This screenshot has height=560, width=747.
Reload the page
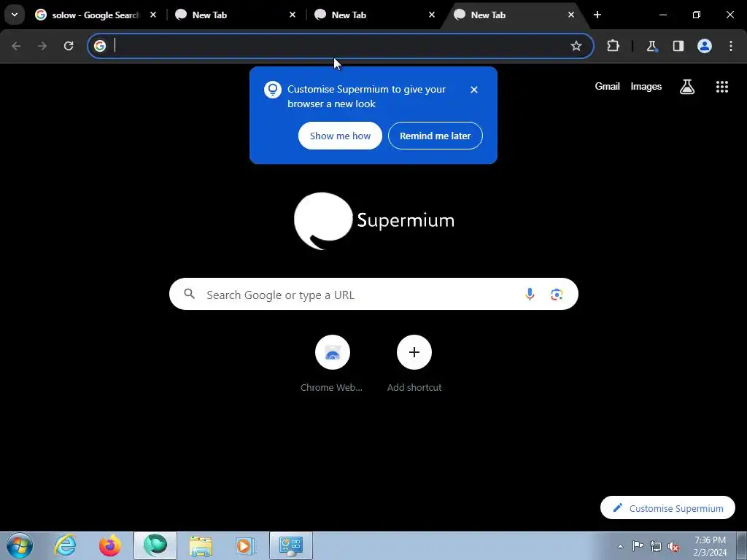coord(69,46)
